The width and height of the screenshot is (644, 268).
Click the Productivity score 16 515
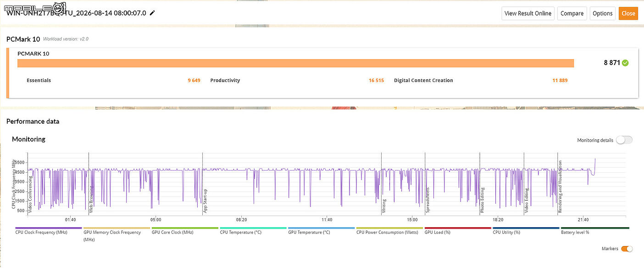pyautogui.click(x=376, y=81)
